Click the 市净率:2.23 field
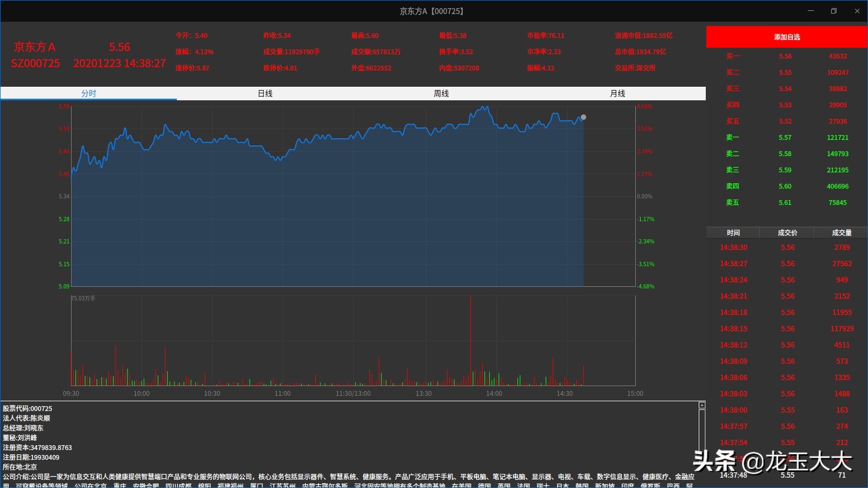 click(x=544, y=52)
